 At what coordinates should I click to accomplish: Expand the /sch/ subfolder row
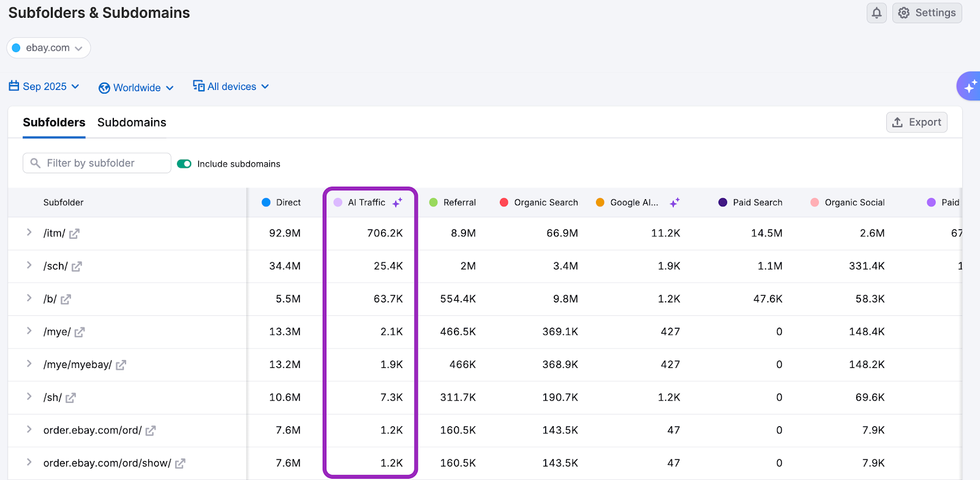point(29,266)
